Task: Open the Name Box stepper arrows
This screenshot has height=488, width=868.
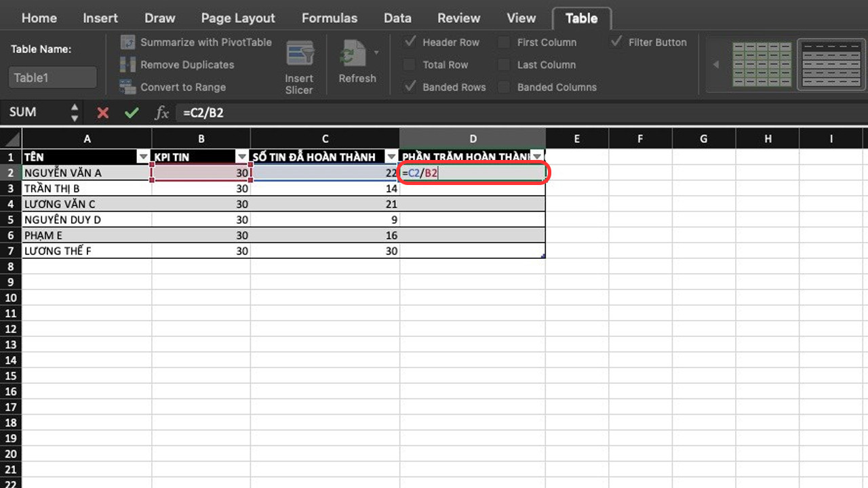Action: pos(75,113)
